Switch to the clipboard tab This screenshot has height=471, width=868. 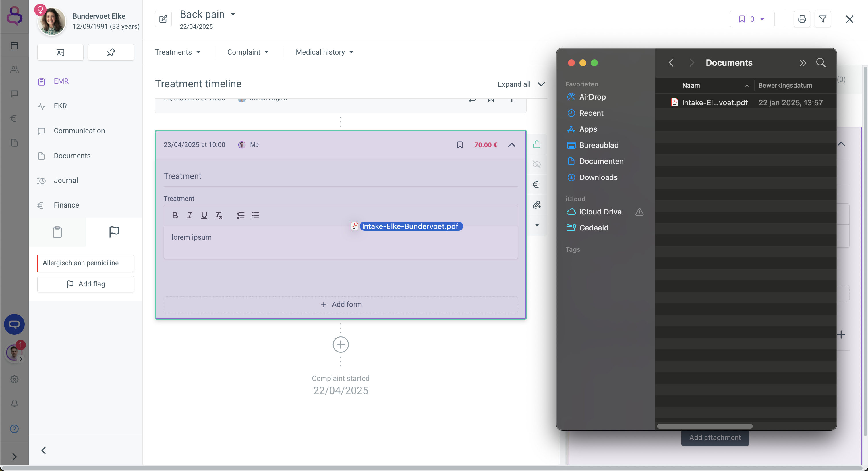[57, 232]
